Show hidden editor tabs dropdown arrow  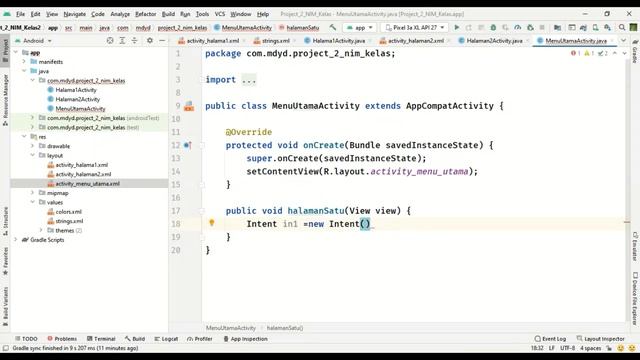click(x=623, y=40)
